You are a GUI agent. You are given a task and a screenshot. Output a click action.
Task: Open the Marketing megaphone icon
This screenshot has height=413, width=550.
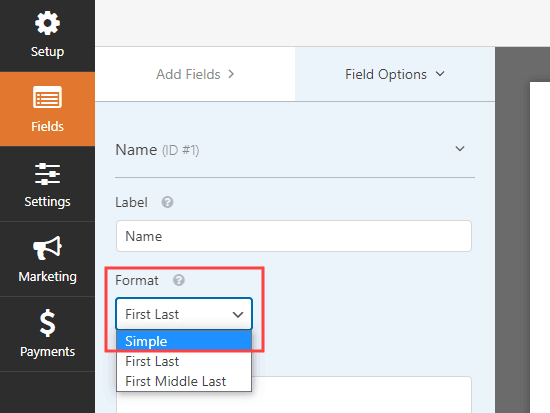pos(47,248)
